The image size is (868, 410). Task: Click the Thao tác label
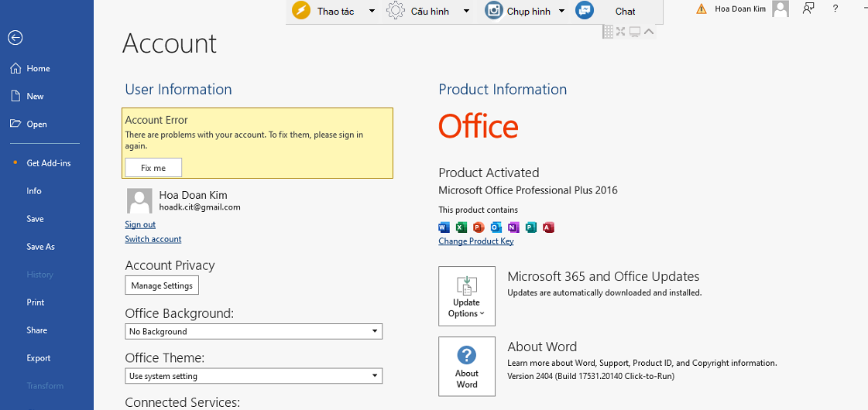point(335,11)
